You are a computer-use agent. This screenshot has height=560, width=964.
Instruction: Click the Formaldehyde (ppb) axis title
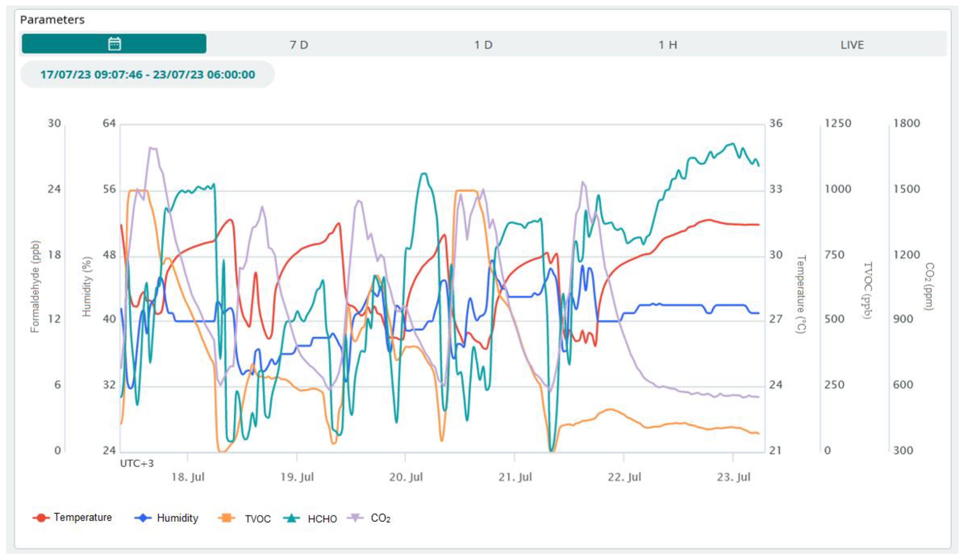35,287
